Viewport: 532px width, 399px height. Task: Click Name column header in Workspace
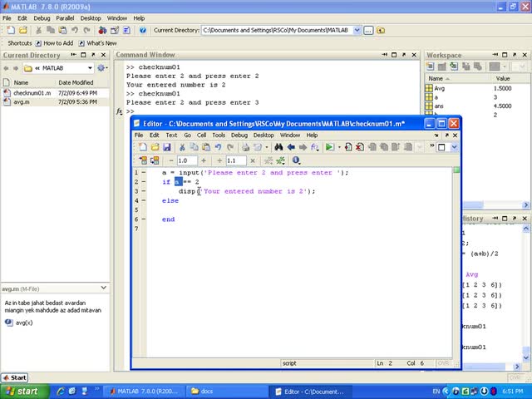436,78
